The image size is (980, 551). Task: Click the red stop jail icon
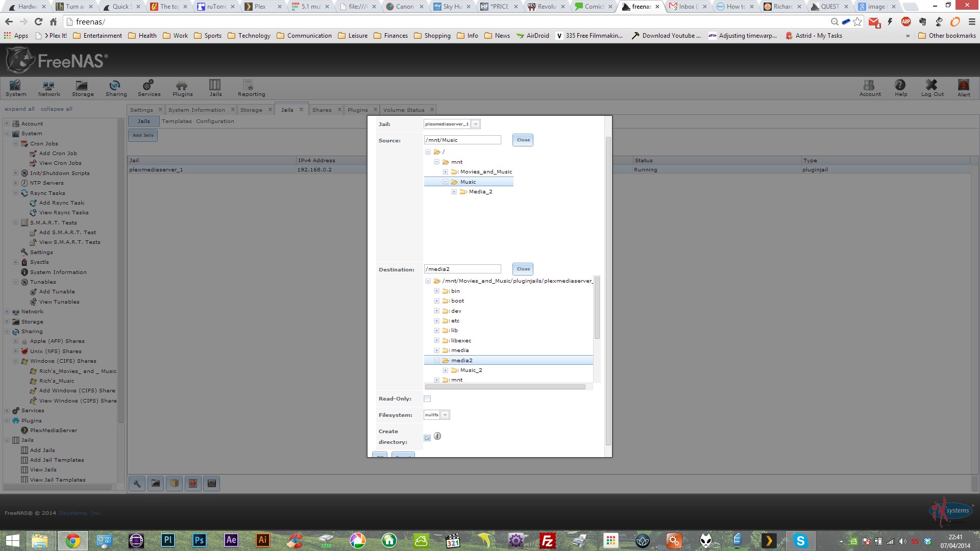(193, 483)
